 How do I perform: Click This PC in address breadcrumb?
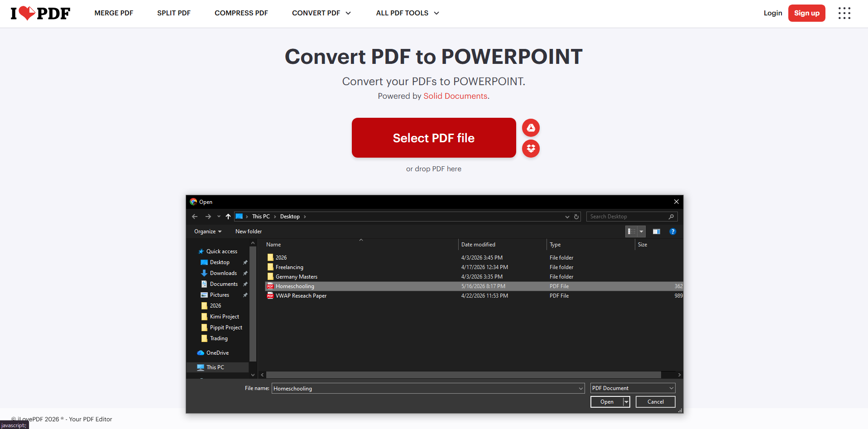[x=261, y=217]
